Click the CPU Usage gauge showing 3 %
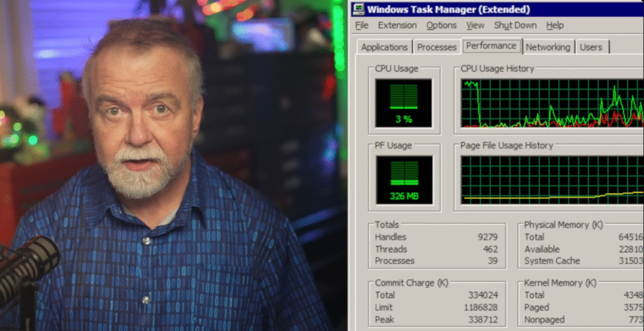The width and height of the screenshot is (644, 331). point(404,103)
